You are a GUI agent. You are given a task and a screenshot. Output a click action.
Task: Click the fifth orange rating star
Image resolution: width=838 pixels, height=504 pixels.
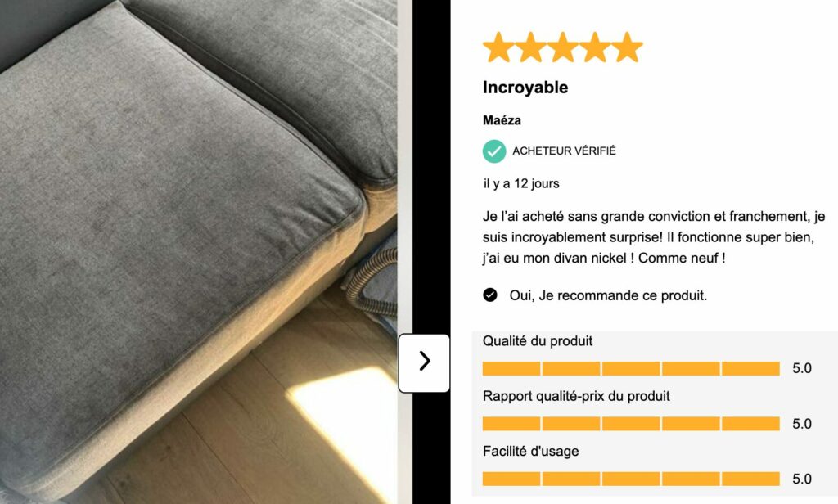click(x=627, y=47)
